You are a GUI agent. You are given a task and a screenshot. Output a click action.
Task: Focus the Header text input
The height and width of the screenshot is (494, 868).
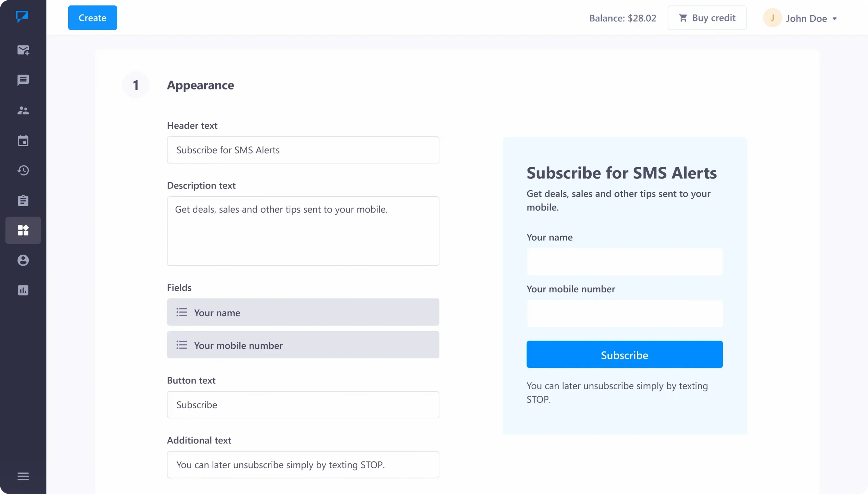click(303, 150)
